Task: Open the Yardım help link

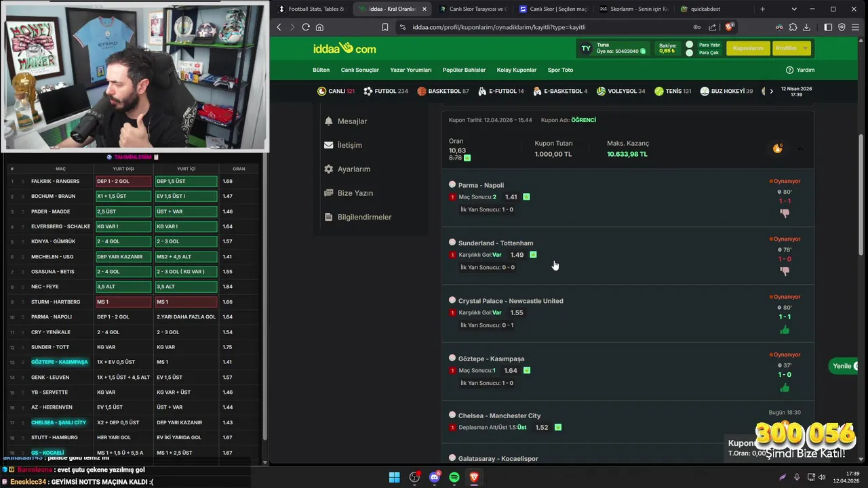Action: pyautogui.click(x=800, y=70)
